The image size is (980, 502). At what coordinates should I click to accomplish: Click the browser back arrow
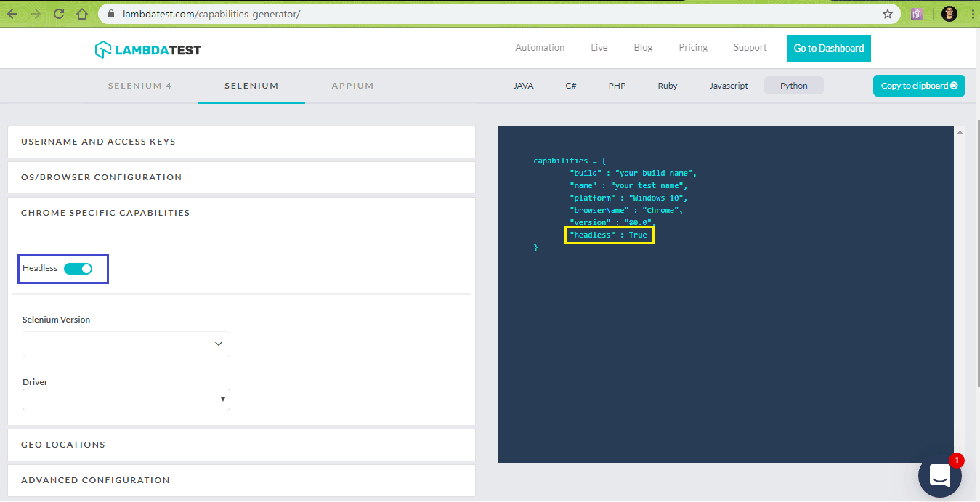click(x=13, y=14)
